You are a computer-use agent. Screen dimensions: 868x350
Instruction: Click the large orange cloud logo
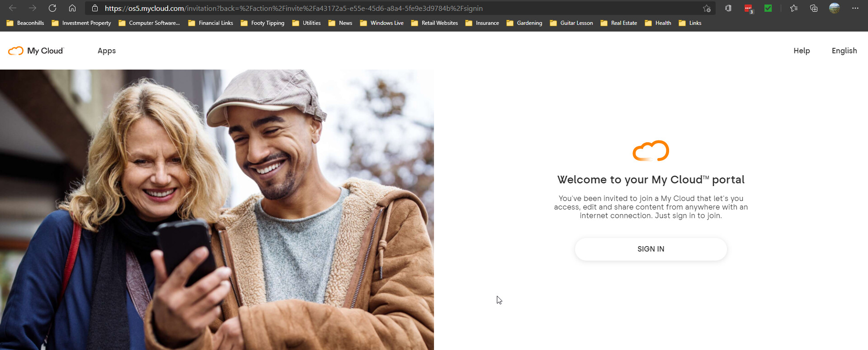pos(651,151)
